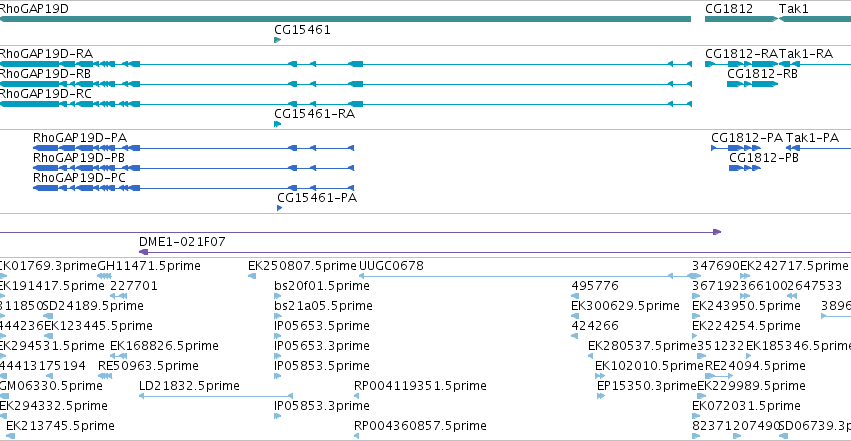Click EST label EK242717.5prime
This screenshot has height=441, width=851.
point(794,265)
